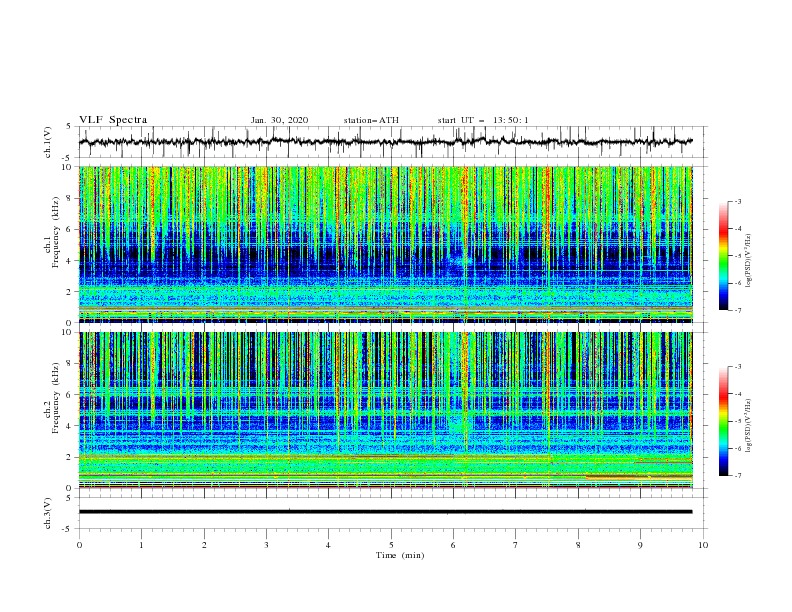Image resolution: width=792 pixels, height=612 pixels.
Task: Click the "-5" volt tick of ch.3(V) axis
Action: [68, 529]
